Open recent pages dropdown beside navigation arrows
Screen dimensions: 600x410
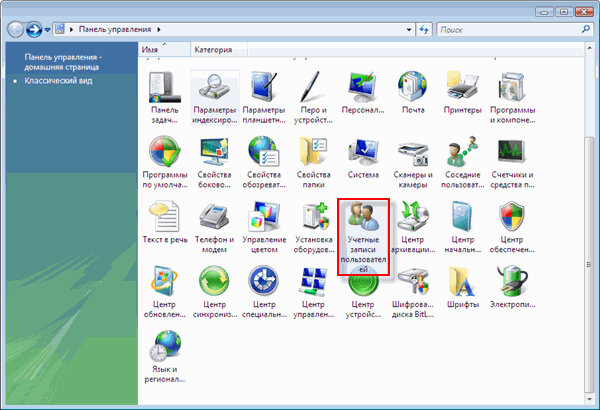pyautogui.click(x=48, y=30)
